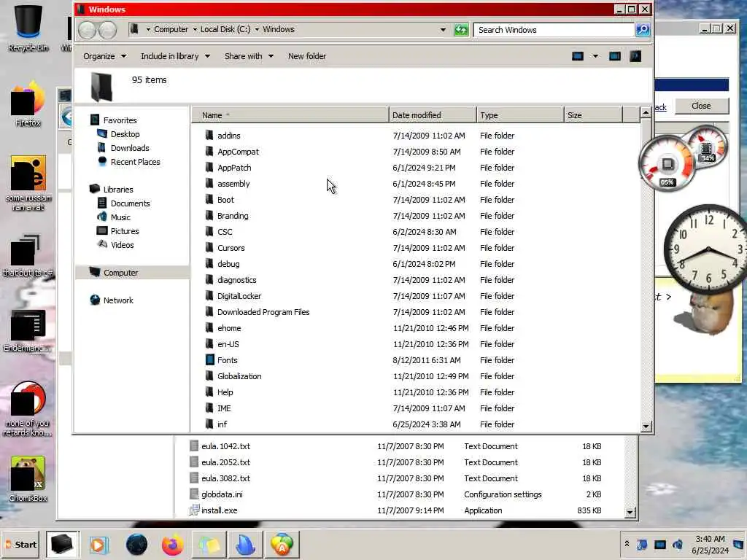Sort by the Type column header
This screenshot has height=560, width=747.
[519, 115]
